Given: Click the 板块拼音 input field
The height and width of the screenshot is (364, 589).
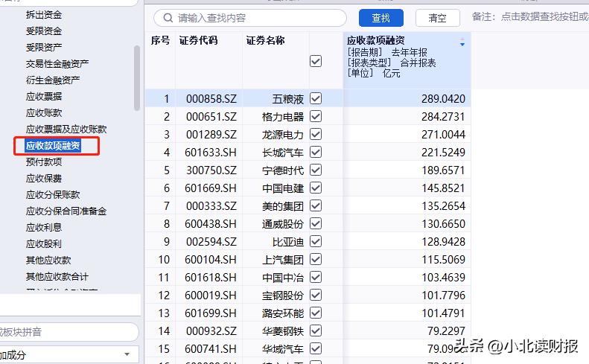Looking at the screenshot, I should (x=68, y=332).
